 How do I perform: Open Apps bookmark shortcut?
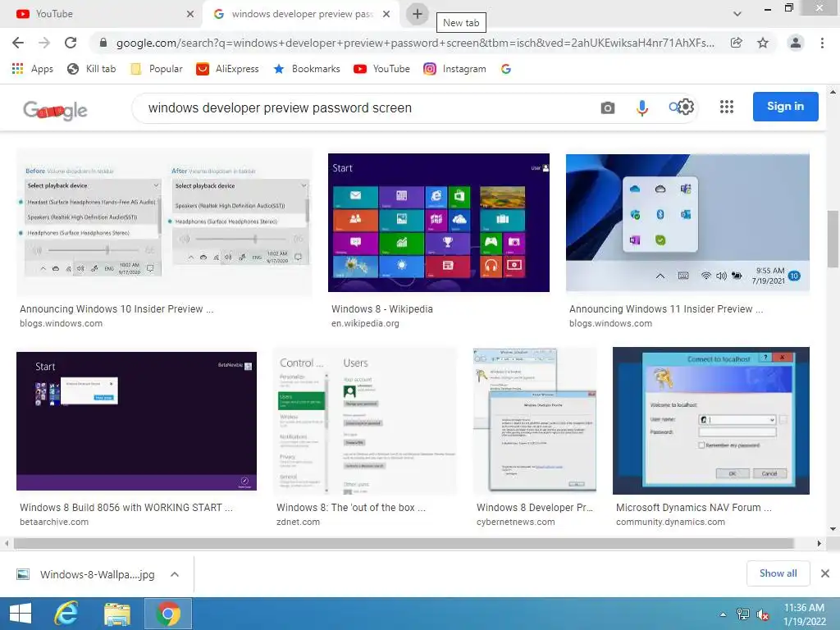(x=32, y=69)
